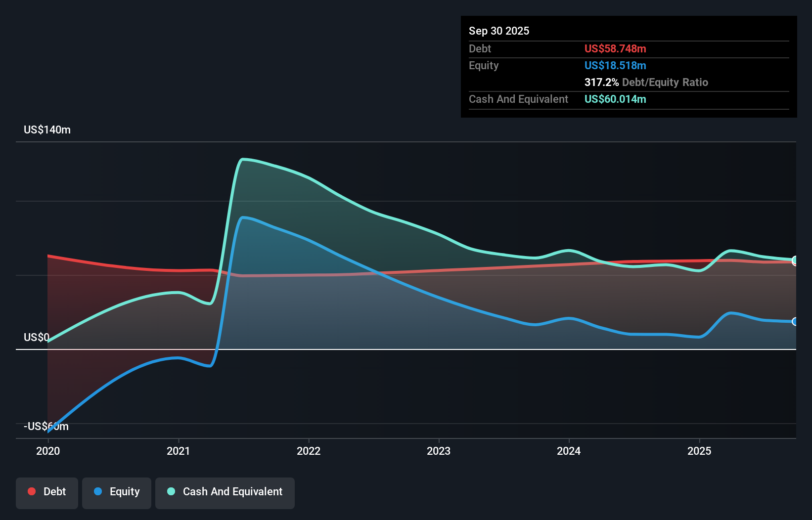
Task: Click the US$0 y-axis label
Action: [x=37, y=338]
